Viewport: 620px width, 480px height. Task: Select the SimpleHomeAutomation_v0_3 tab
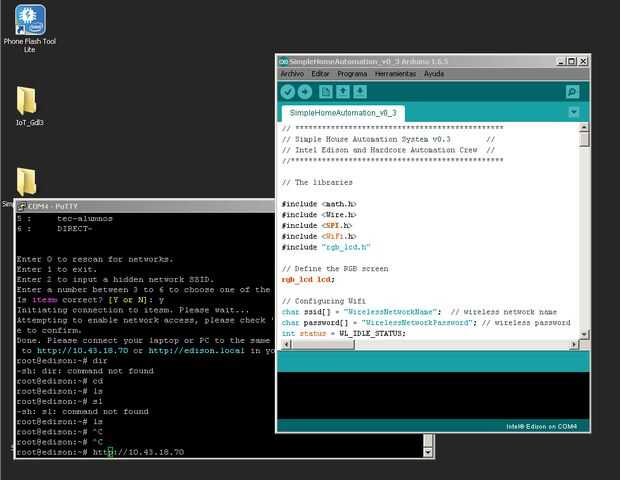[x=343, y=113]
